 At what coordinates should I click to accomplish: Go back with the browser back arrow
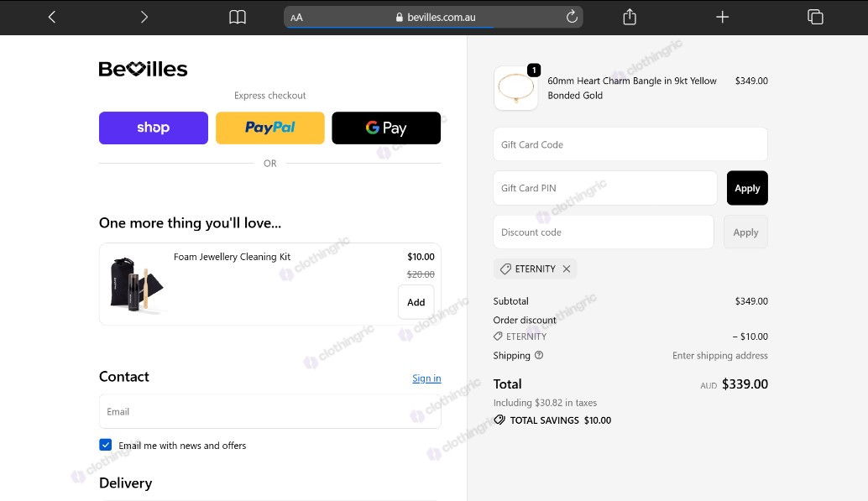point(52,17)
